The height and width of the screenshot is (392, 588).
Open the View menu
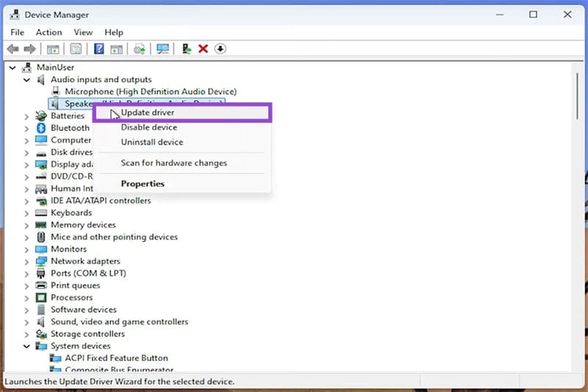[83, 32]
